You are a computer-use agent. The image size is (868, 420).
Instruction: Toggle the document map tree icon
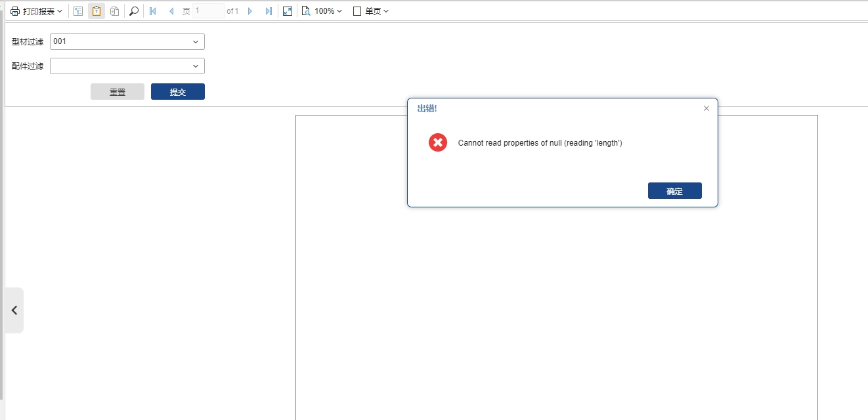click(x=78, y=11)
